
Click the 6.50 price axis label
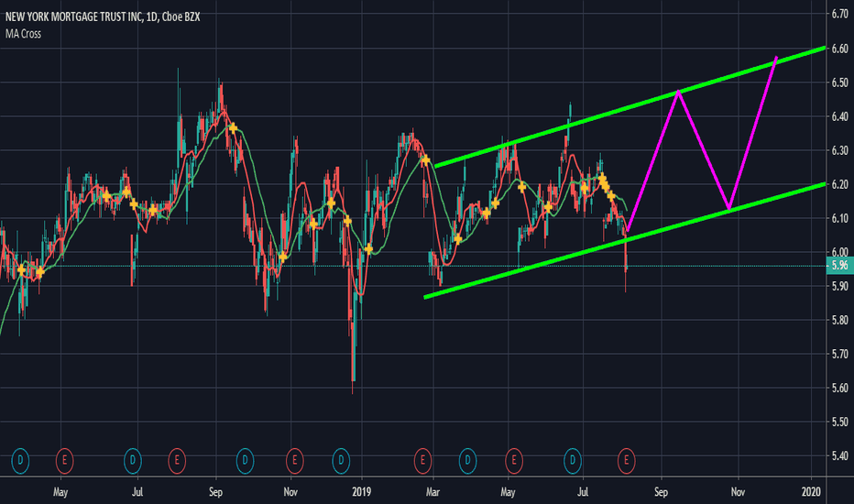tap(840, 82)
